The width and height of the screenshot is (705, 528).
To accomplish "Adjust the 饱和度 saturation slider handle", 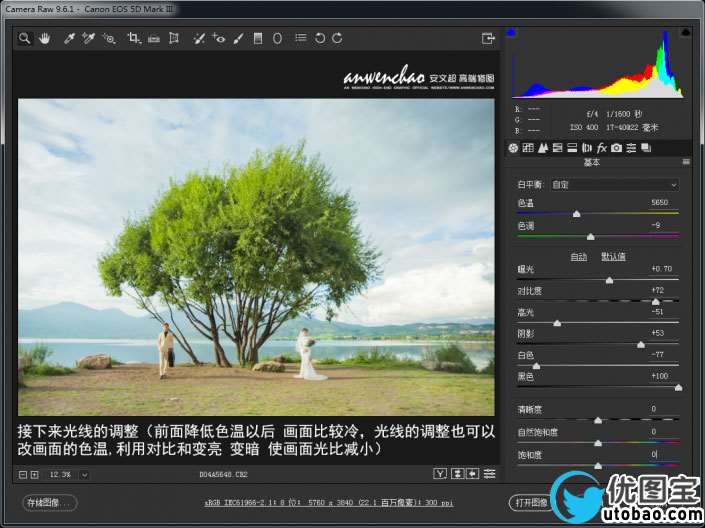I will coord(598,466).
